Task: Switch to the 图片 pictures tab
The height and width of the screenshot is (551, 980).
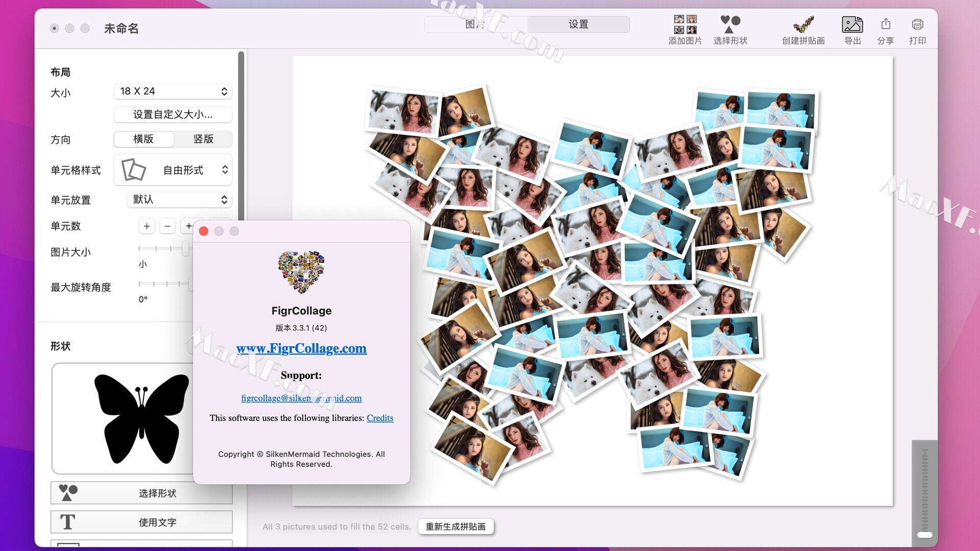Action: (x=476, y=24)
